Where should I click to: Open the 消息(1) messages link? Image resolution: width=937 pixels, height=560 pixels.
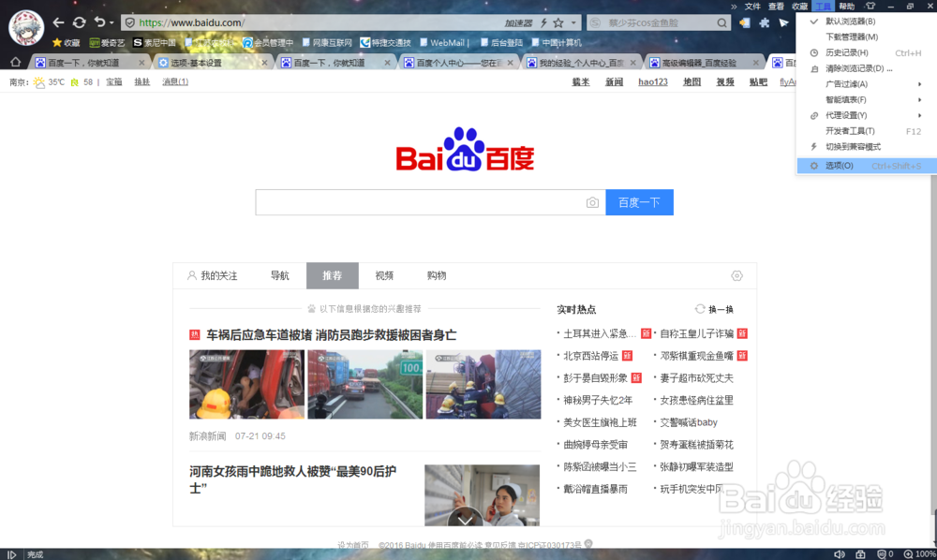(175, 81)
